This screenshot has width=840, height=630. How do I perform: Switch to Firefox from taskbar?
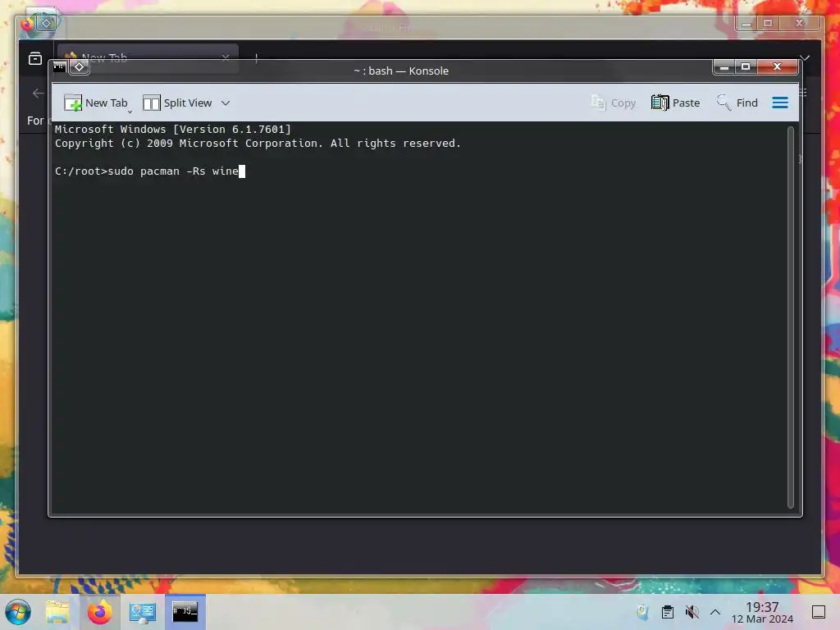pos(99,612)
